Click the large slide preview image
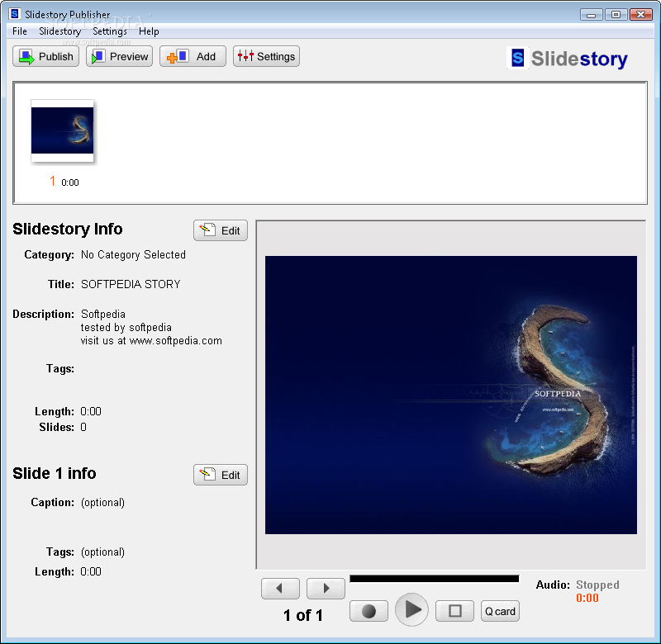 [x=451, y=395]
